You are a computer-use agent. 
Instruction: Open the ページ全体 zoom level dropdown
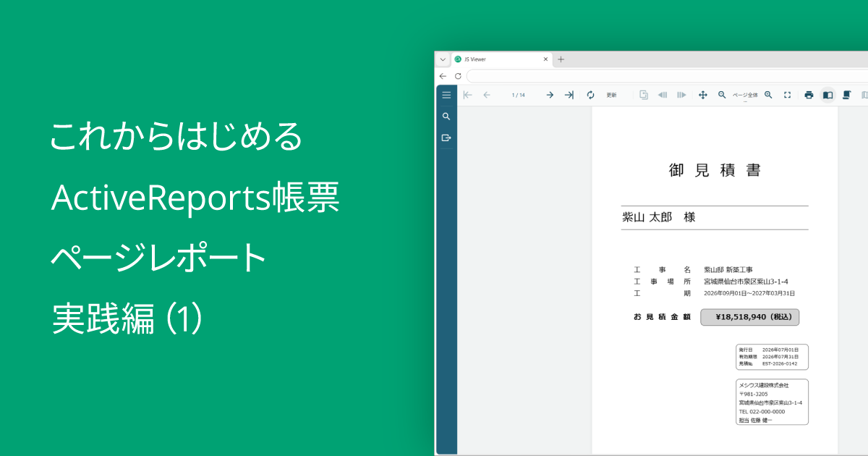point(745,96)
